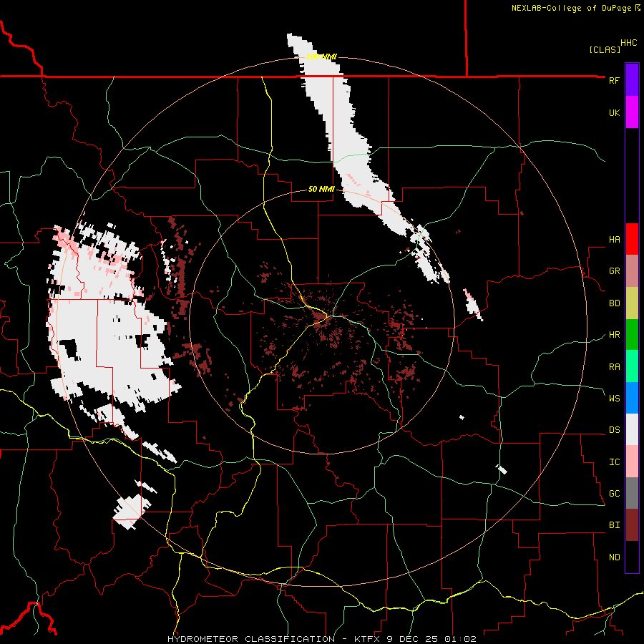Click the RA light green swatch
The width and height of the screenshot is (644, 644).
[632, 366]
